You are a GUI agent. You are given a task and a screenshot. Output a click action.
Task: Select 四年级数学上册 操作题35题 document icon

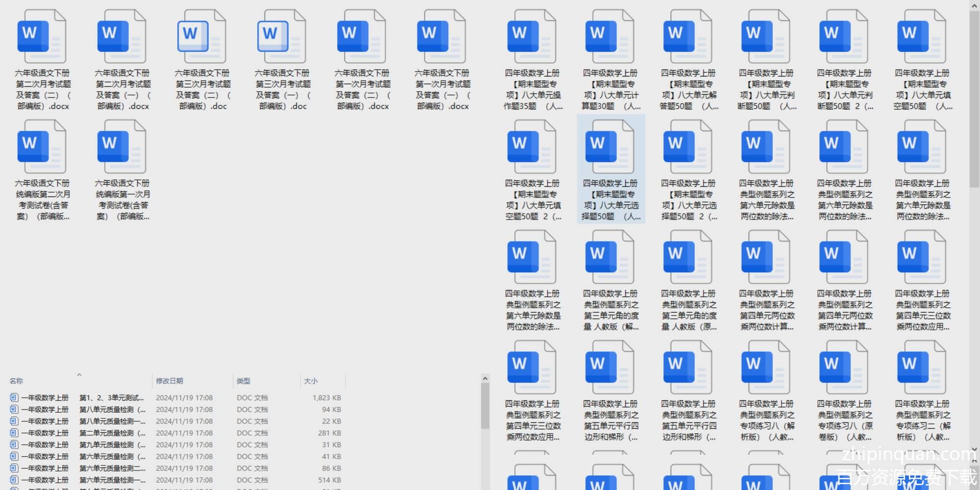532,37
